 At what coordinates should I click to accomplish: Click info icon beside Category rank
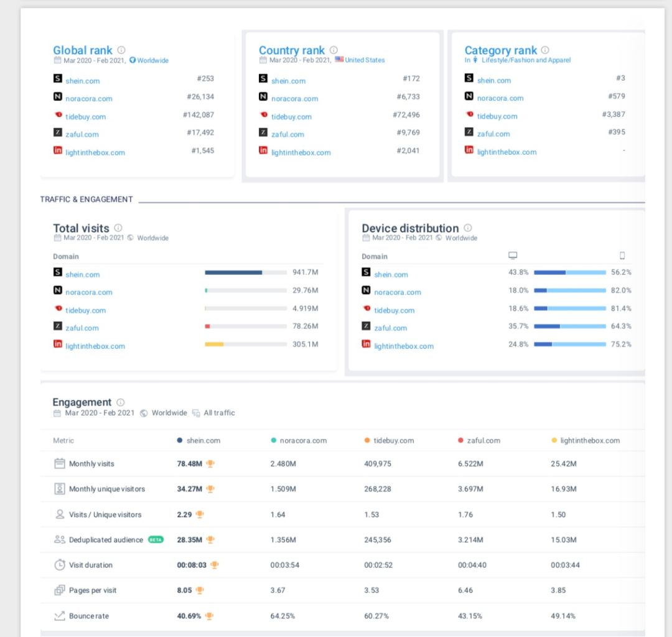coord(545,50)
